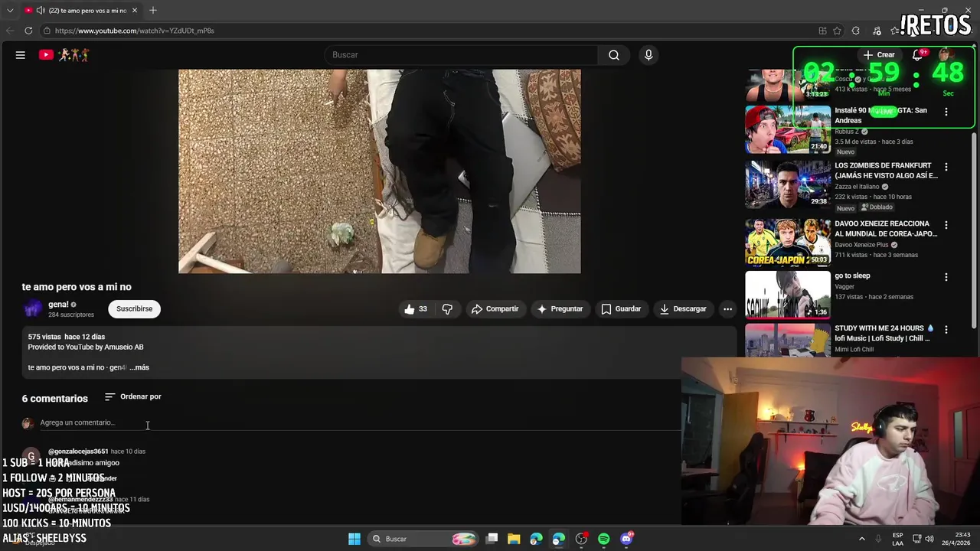This screenshot has height=551, width=980.
Task: Open @gonzalocejas3651 commenter profile
Action: (78, 452)
